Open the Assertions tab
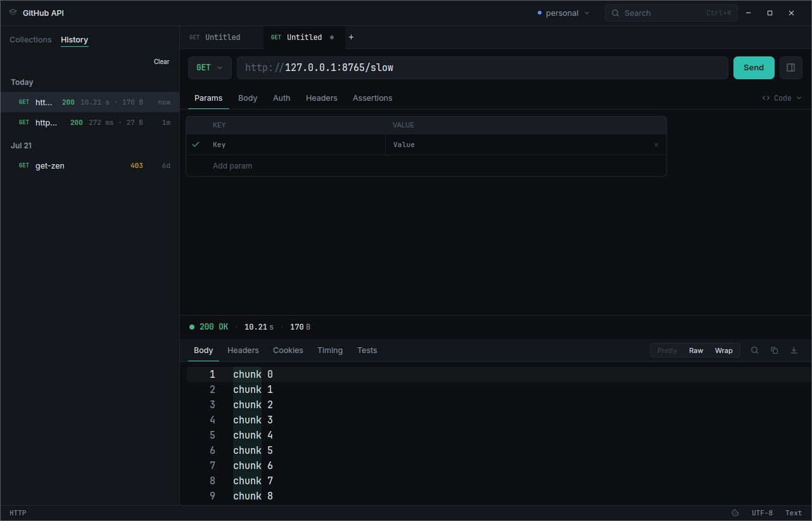The width and height of the screenshot is (812, 521). pyautogui.click(x=372, y=98)
